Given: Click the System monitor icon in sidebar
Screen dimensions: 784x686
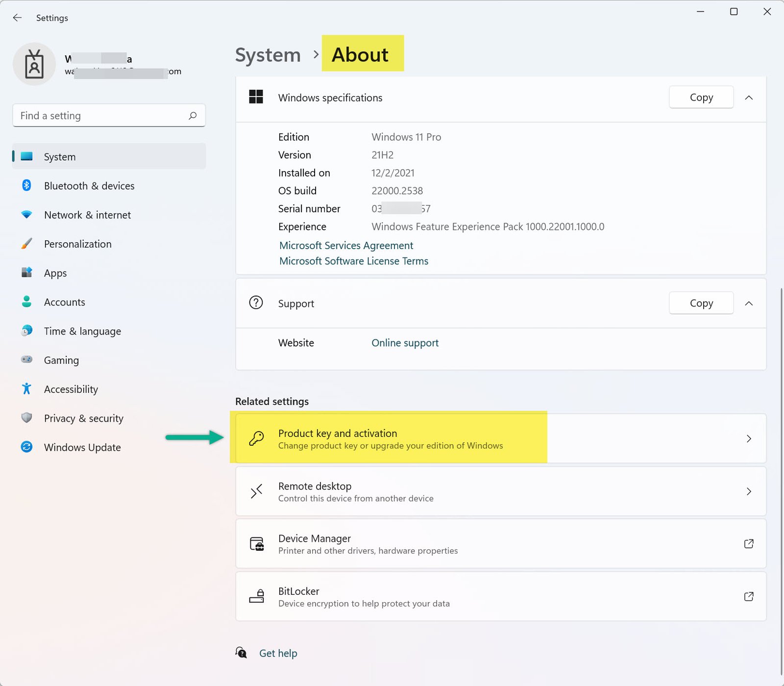Looking at the screenshot, I should click(27, 156).
